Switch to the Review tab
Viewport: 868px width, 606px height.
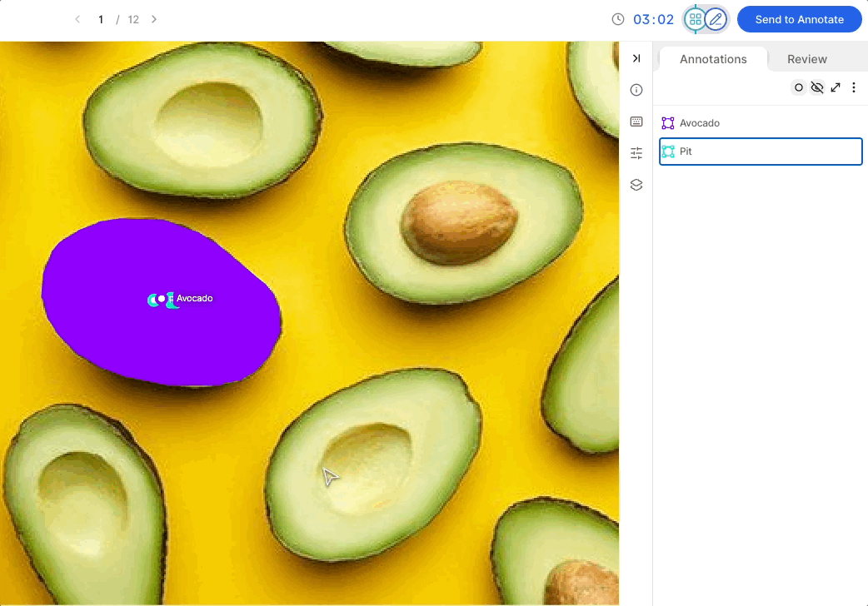coord(806,59)
